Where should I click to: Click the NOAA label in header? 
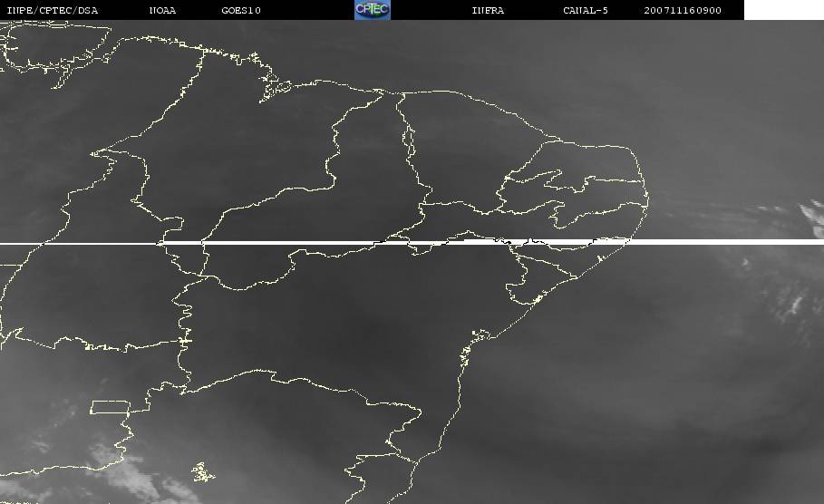162,10
